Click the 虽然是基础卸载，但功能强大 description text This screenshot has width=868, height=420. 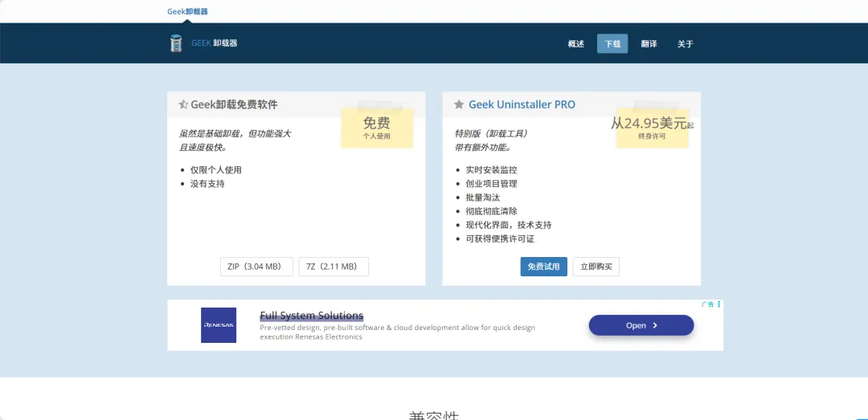(235, 134)
